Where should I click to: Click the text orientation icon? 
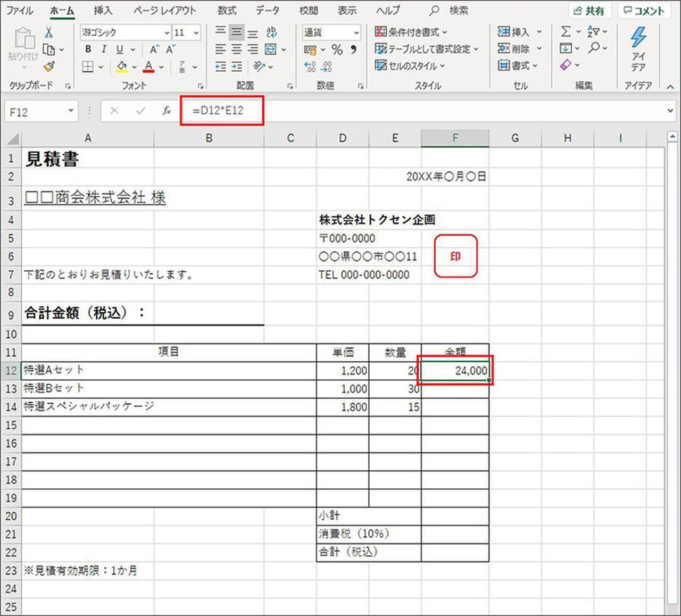[x=260, y=66]
